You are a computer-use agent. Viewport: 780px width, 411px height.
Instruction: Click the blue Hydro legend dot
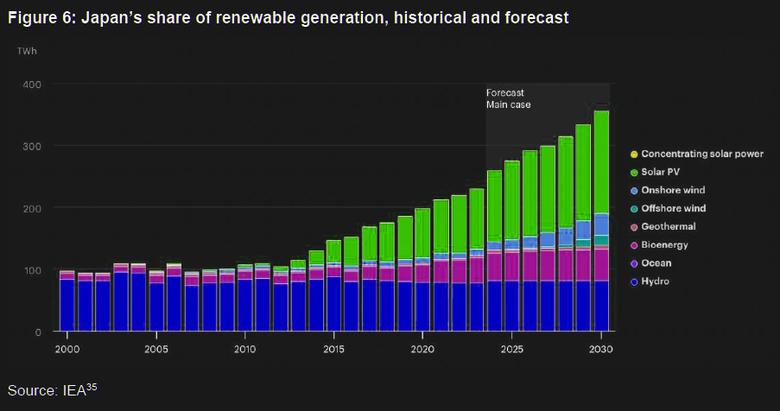tap(634, 282)
